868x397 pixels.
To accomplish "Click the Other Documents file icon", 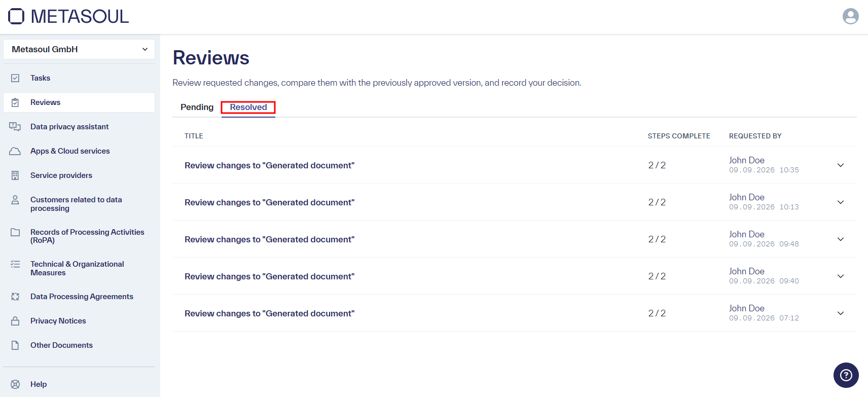I will 15,345.
